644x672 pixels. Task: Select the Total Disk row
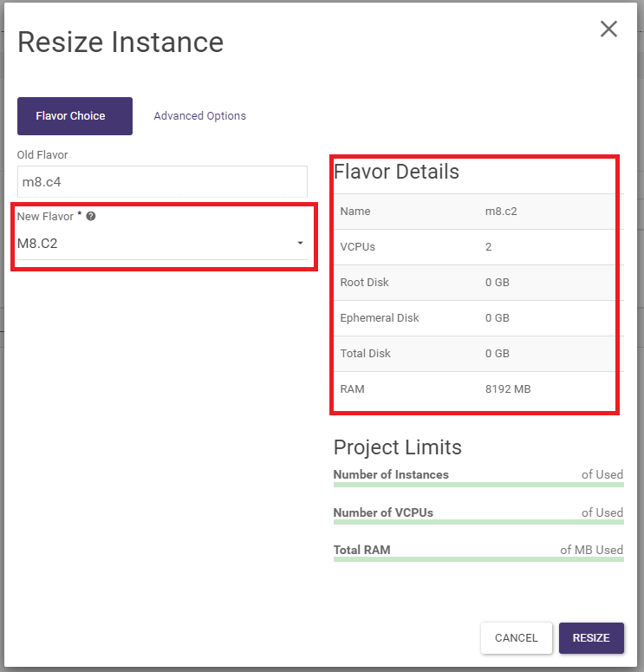click(x=475, y=354)
